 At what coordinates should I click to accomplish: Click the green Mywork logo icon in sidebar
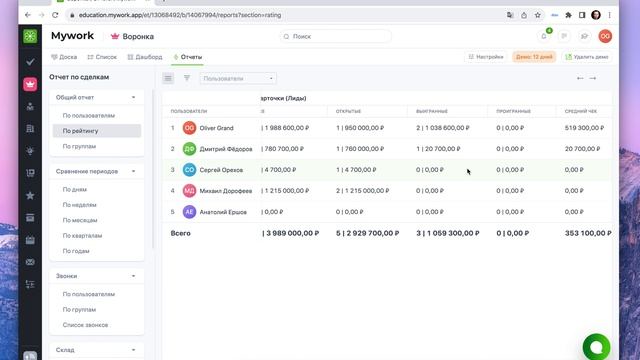tap(30, 36)
